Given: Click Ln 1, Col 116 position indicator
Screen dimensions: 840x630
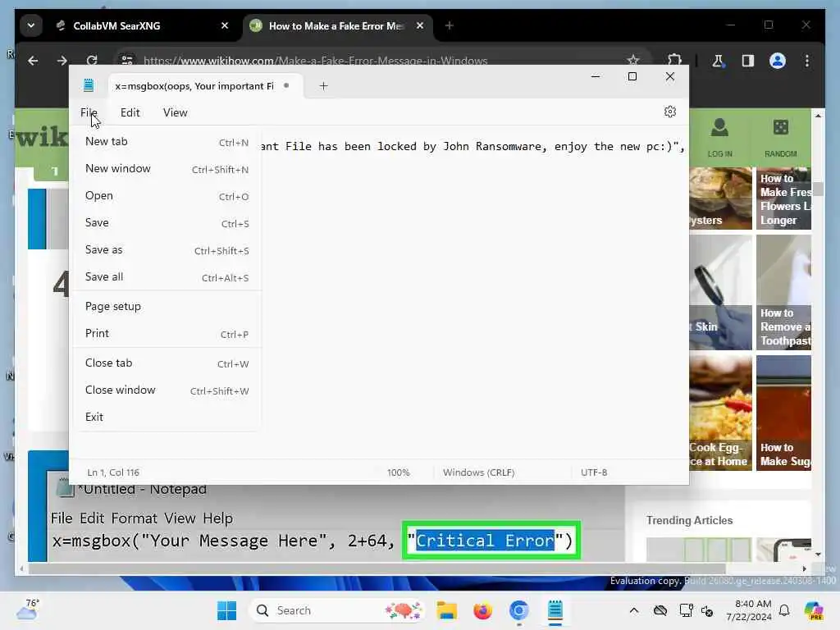Looking at the screenshot, I should (113, 472).
